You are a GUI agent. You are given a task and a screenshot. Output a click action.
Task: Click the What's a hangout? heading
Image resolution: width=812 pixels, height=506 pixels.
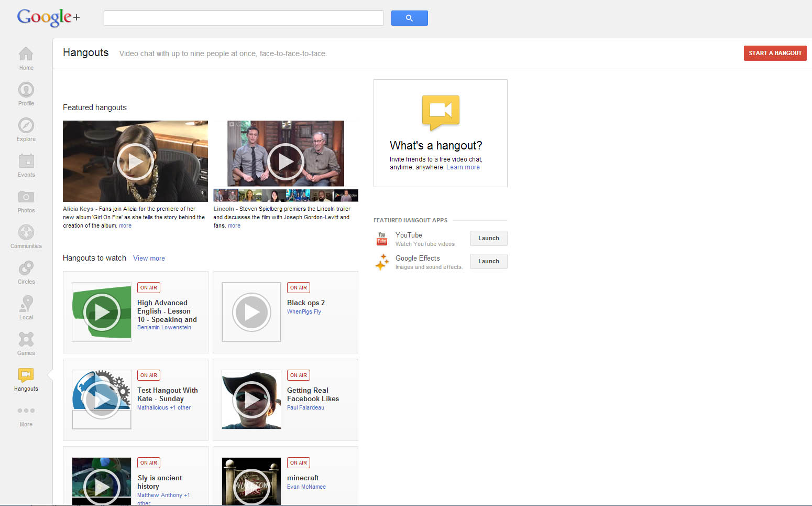pyautogui.click(x=436, y=146)
